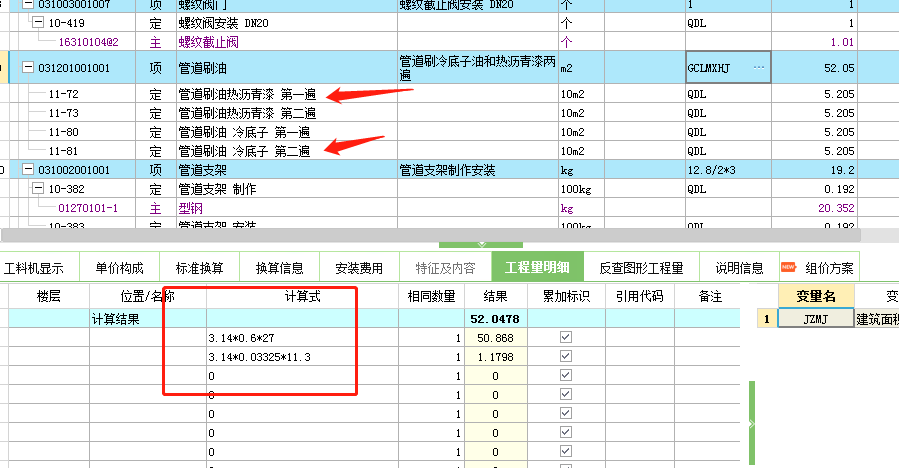The image size is (899, 468).
Task: Click the 计算结果 label cell
Action: coord(147,319)
